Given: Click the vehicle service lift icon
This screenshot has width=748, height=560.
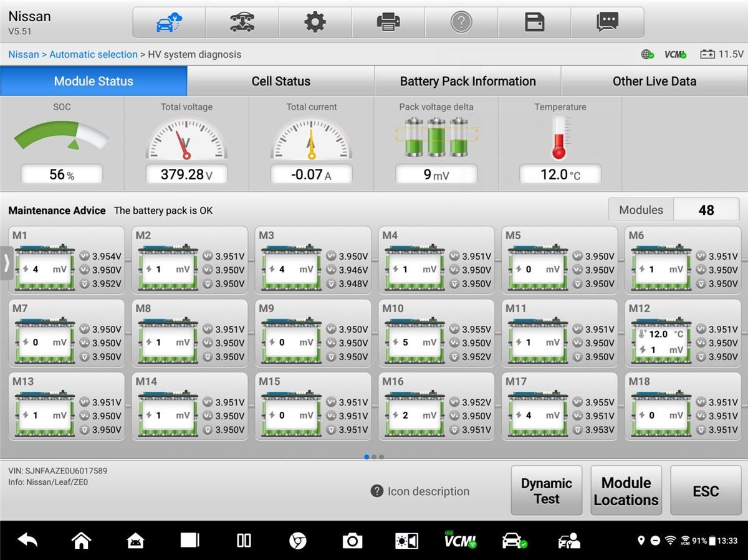Looking at the screenshot, I should click(242, 23).
